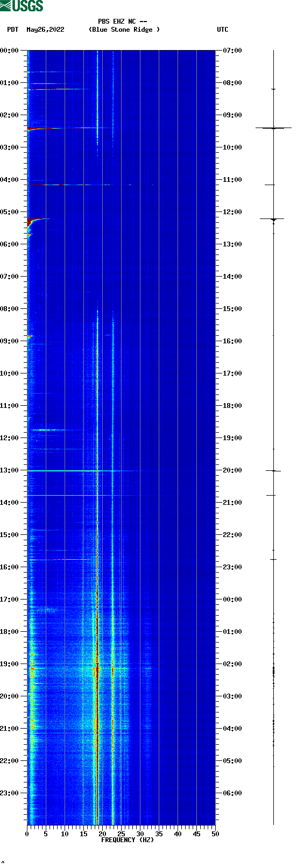297x868 pixels.
Task: Click frequency axis tick label '20'
Action: (102, 834)
